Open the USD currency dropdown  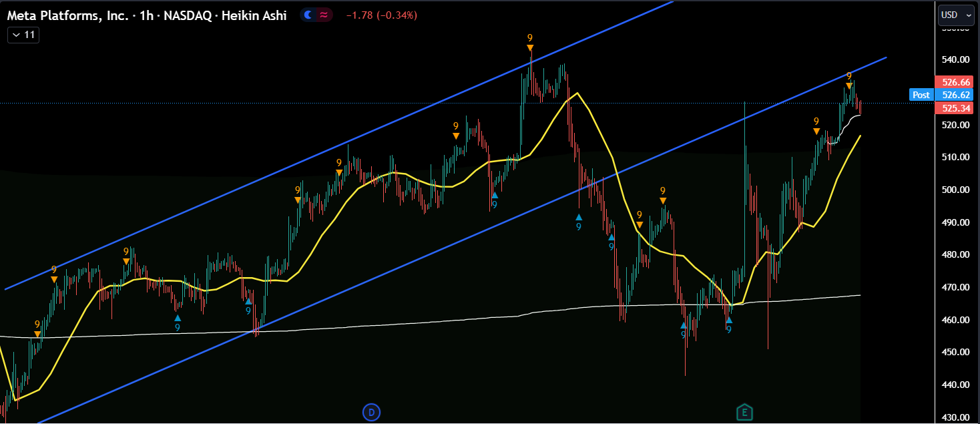[x=956, y=15]
